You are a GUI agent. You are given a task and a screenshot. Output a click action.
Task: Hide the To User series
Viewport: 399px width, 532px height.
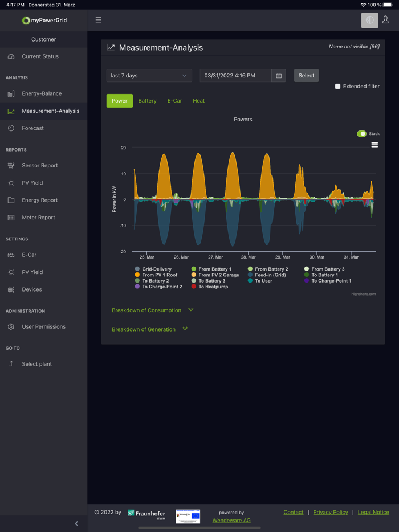click(260, 281)
